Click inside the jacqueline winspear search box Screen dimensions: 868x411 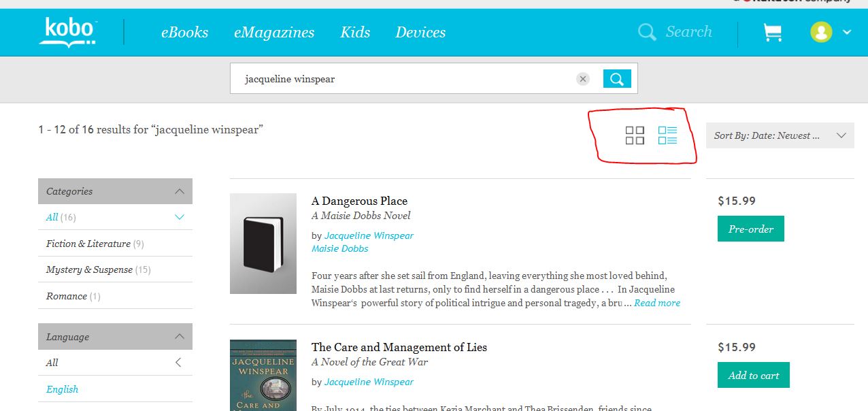point(401,79)
